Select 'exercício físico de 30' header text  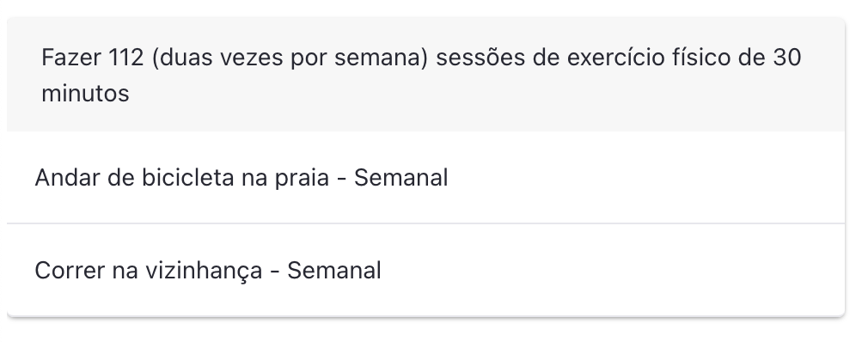(x=684, y=58)
